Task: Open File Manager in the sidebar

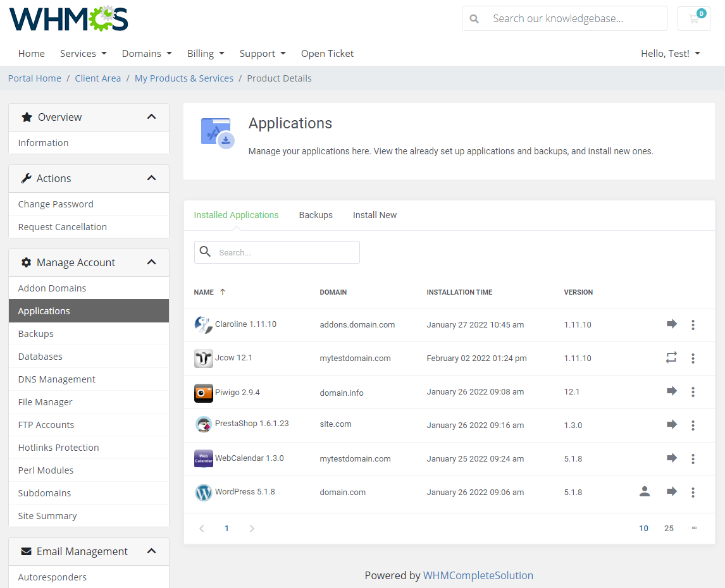Action: pos(89,401)
